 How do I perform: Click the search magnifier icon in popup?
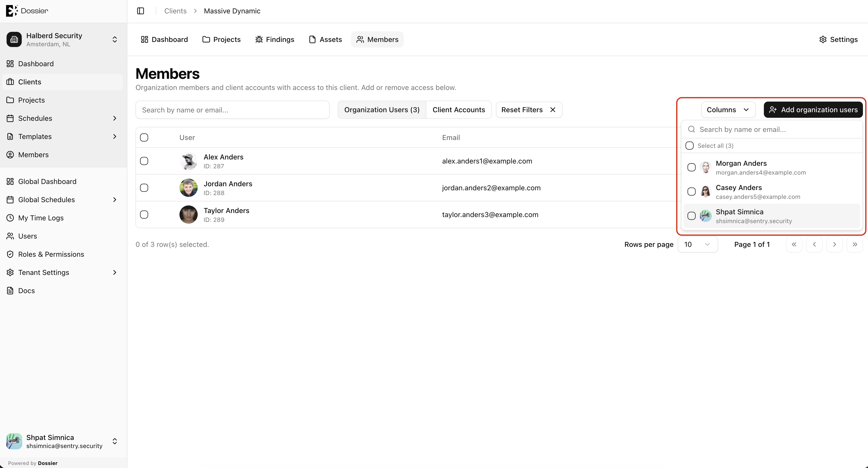pos(691,129)
